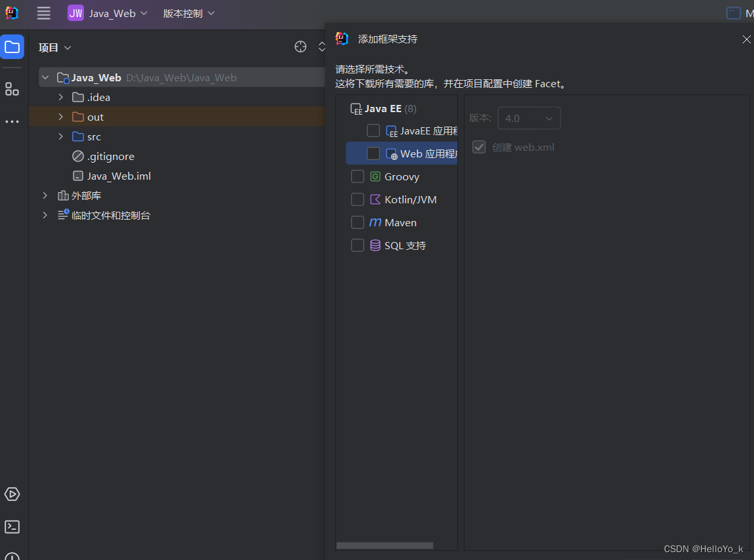Select the .idea folder row
Viewport: 754px width, 560px height.
177,97
